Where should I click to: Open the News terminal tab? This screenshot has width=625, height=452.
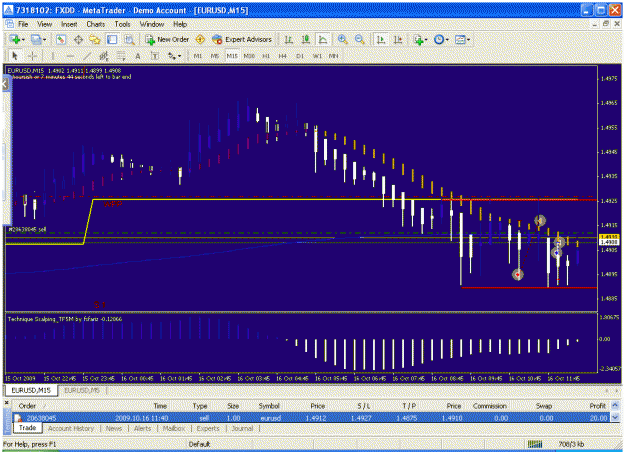tap(114, 428)
